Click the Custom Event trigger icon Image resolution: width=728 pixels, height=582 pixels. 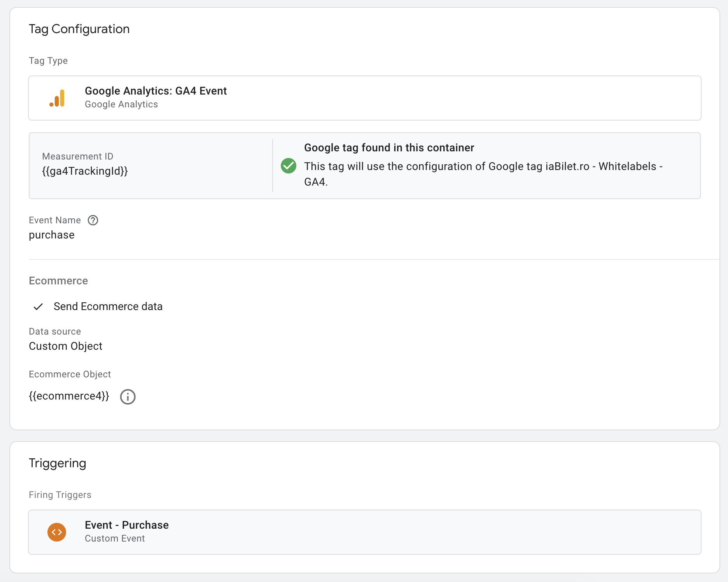click(57, 532)
